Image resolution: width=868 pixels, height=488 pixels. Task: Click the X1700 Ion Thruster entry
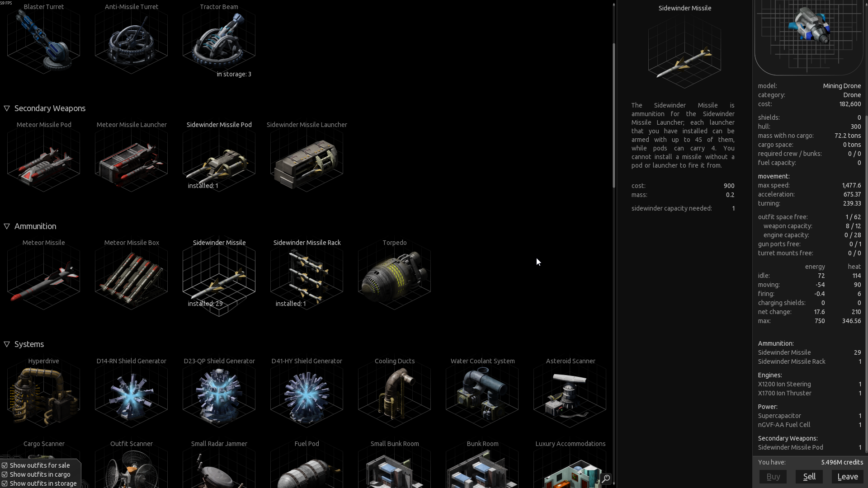pos(809,393)
